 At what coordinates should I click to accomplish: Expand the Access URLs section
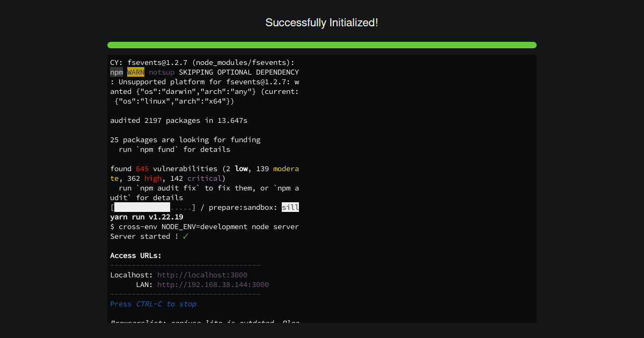(134, 255)
